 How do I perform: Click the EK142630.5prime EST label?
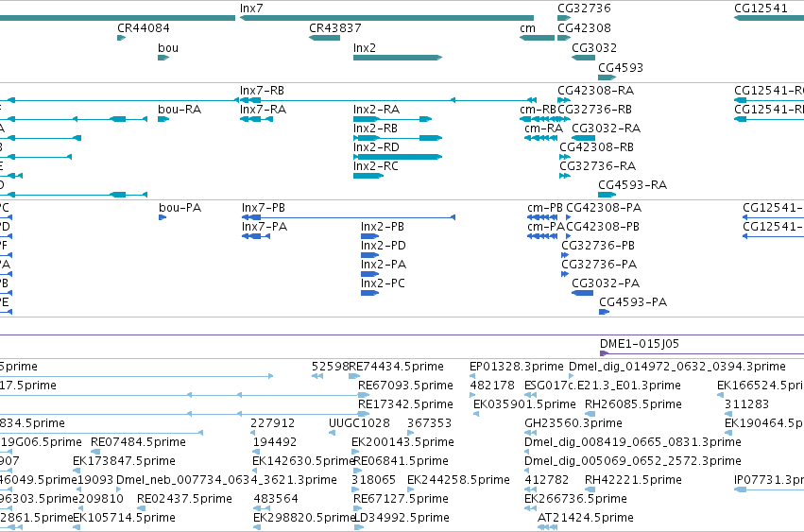[x=303, y=461]
